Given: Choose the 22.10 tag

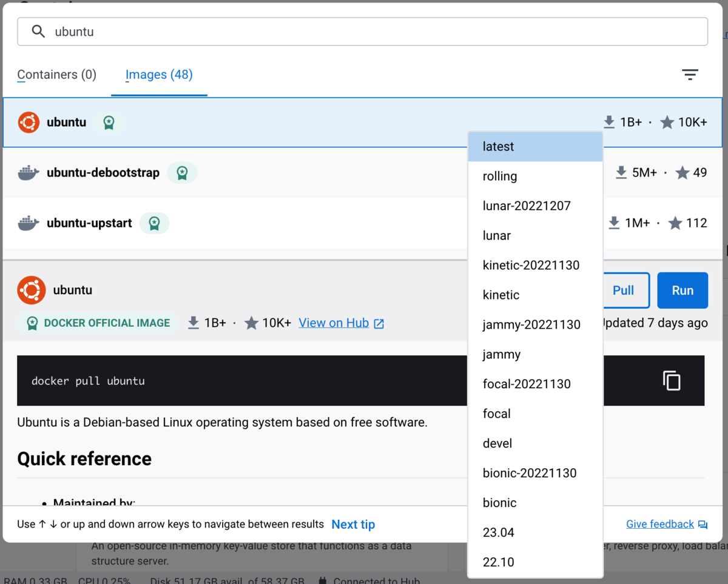Looking at the screenshot, I should pos(535,563).
